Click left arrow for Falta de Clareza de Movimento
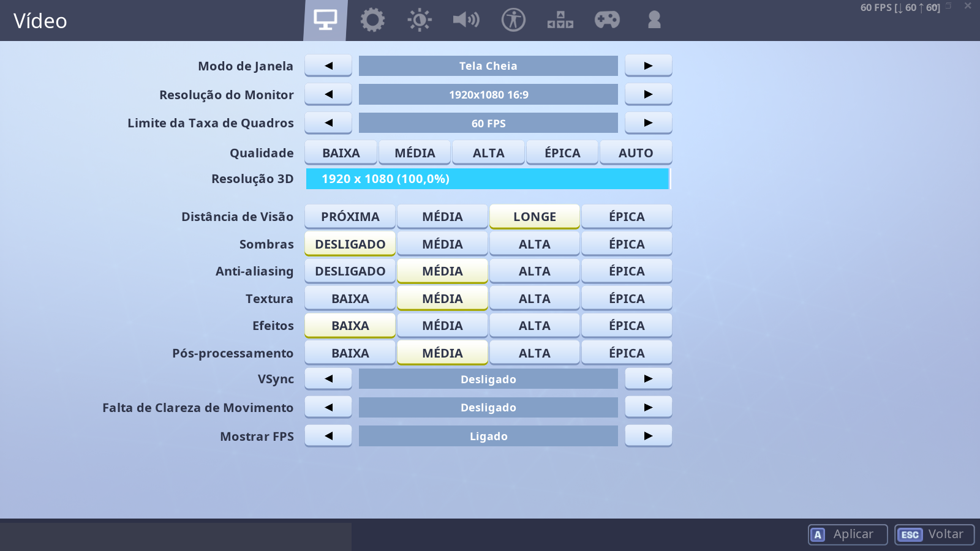Viewport: 980px width, 551px height. pyautogui.click(x=328, y=407)
